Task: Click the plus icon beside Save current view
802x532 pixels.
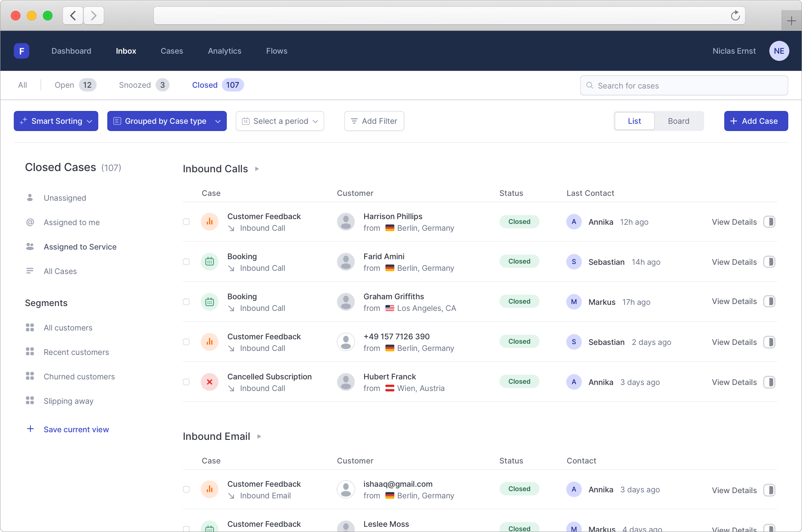Action: coord(30,429)
